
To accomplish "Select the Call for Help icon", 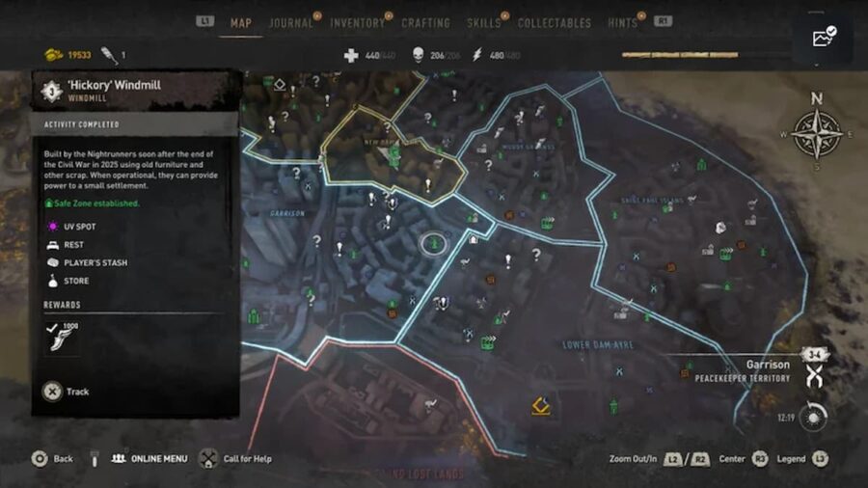I will coord(208,459).
